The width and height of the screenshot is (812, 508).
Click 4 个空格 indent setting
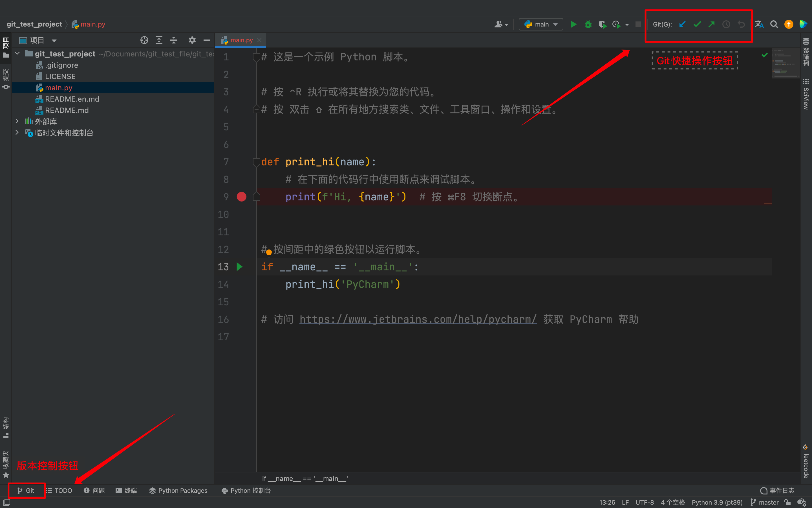pos(673,502)
